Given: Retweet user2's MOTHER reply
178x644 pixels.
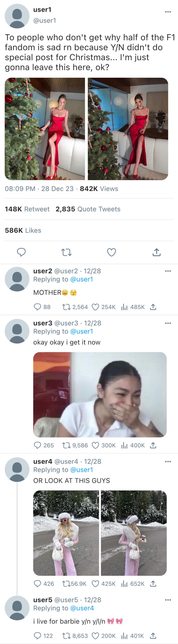Looking at the screenshot, I should pyautogui.click(x=66, y=307).
